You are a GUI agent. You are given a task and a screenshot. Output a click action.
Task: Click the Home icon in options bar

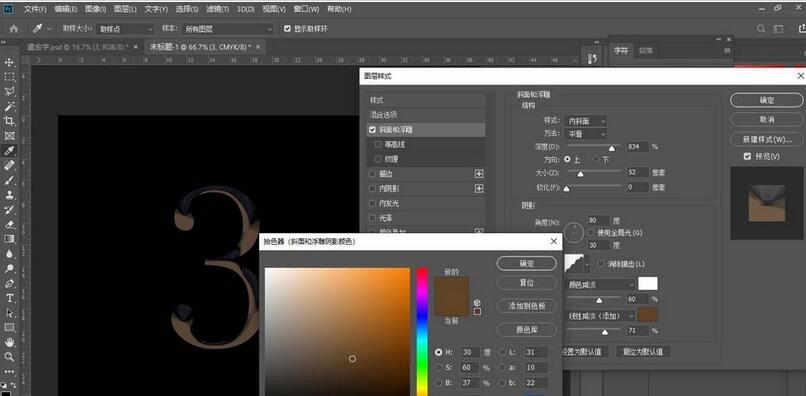14,29
